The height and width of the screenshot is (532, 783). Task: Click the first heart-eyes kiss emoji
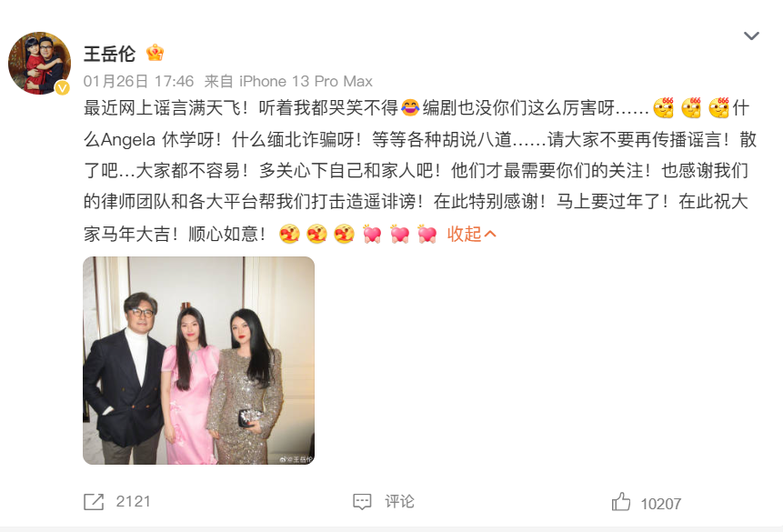(x=289, y=234)
